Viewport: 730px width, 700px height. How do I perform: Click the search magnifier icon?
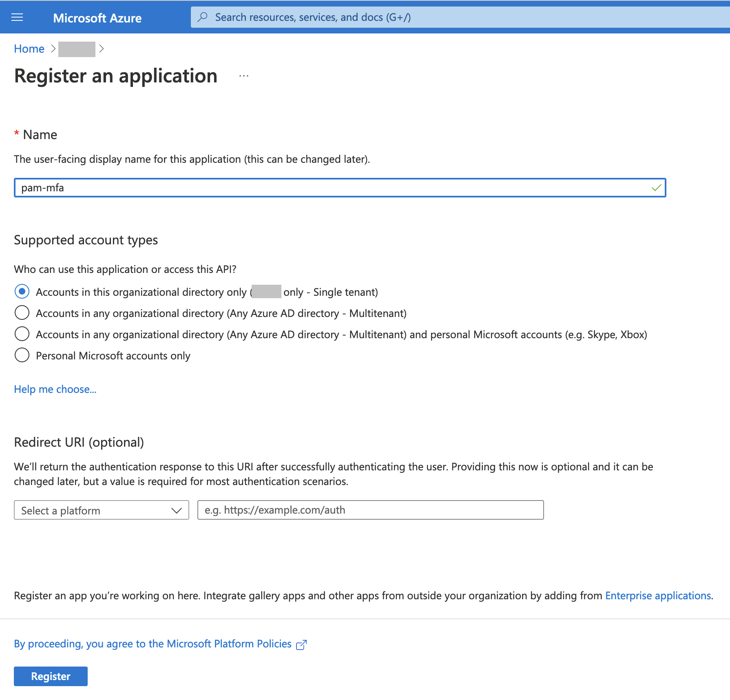[x=203, y=17]
